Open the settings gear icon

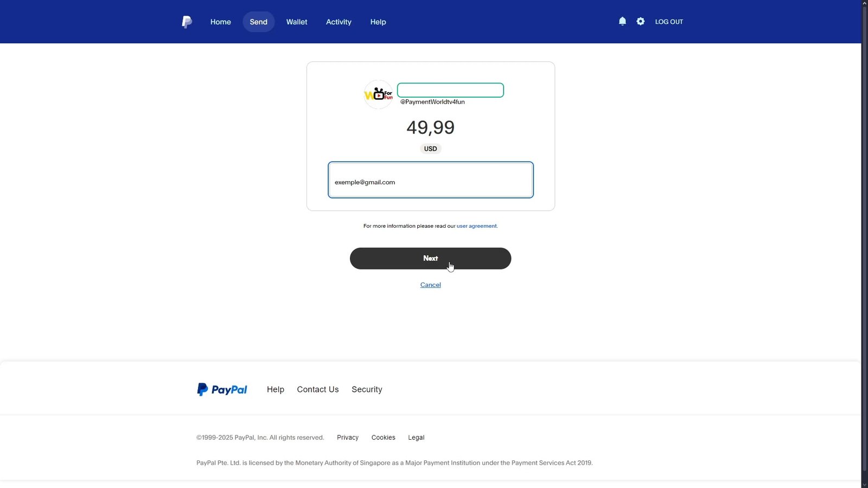[641, 21]
